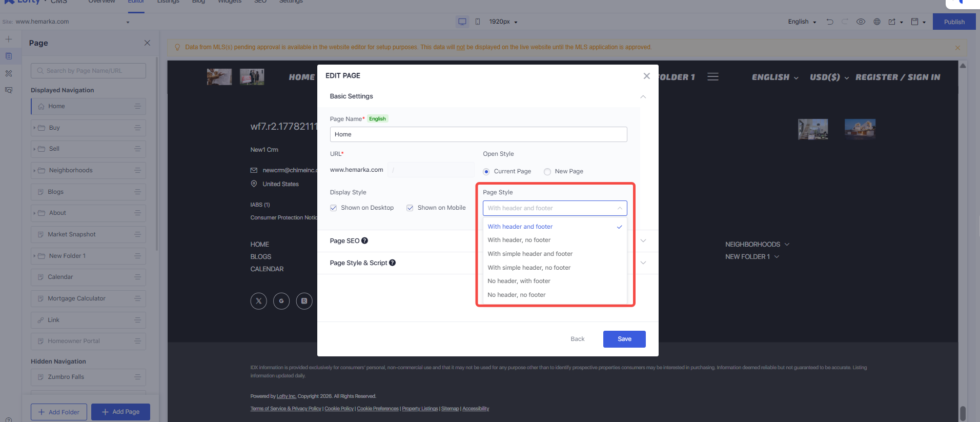This screenshot has height=422, width=980.
Task: Click the globe icon in top toolbar
Action: pyautogui.click(x=877, y=22)
